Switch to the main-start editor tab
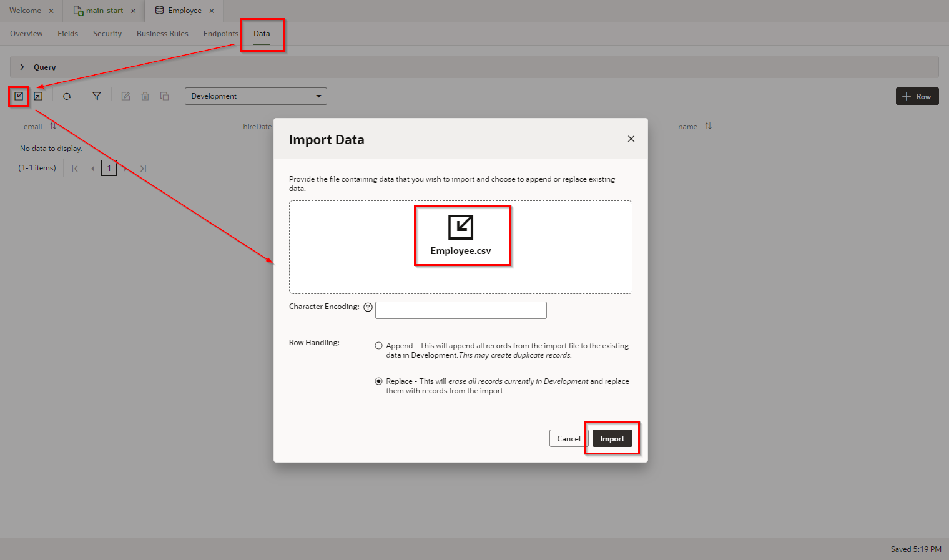Image resolution: width=949 pixels, height=560 pixels. (x=104, y=11)
